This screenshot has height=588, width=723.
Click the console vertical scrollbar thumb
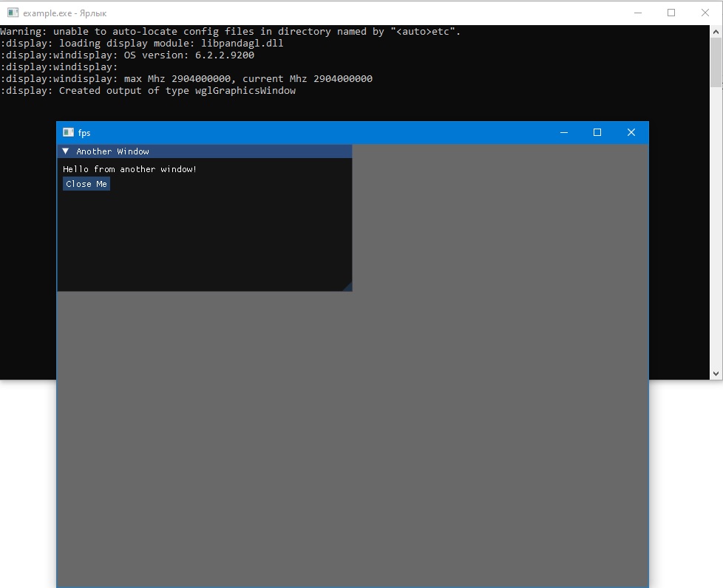click(x=716, y=63)
